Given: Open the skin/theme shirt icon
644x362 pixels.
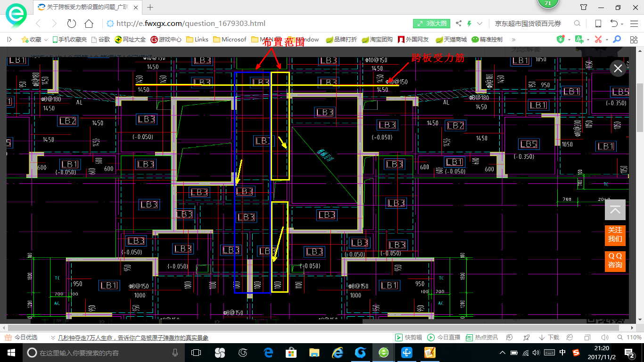Looking at the screenshot, I should point(584,7).
